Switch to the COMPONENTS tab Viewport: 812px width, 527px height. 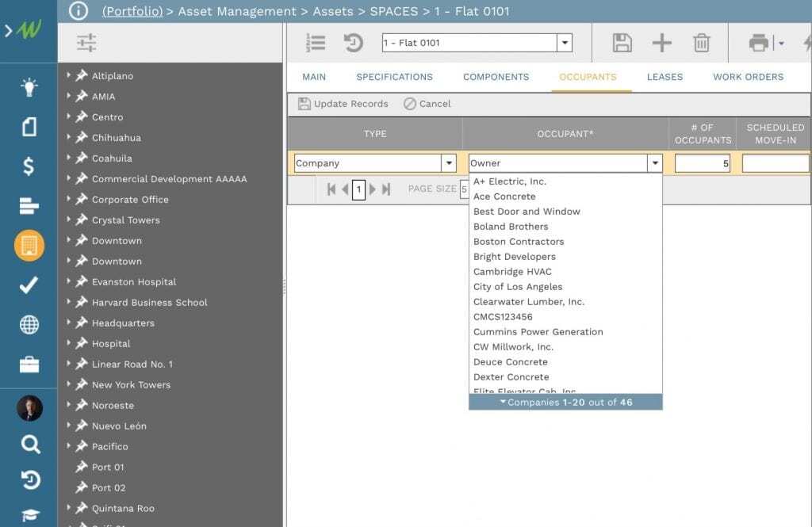(496, 77)
